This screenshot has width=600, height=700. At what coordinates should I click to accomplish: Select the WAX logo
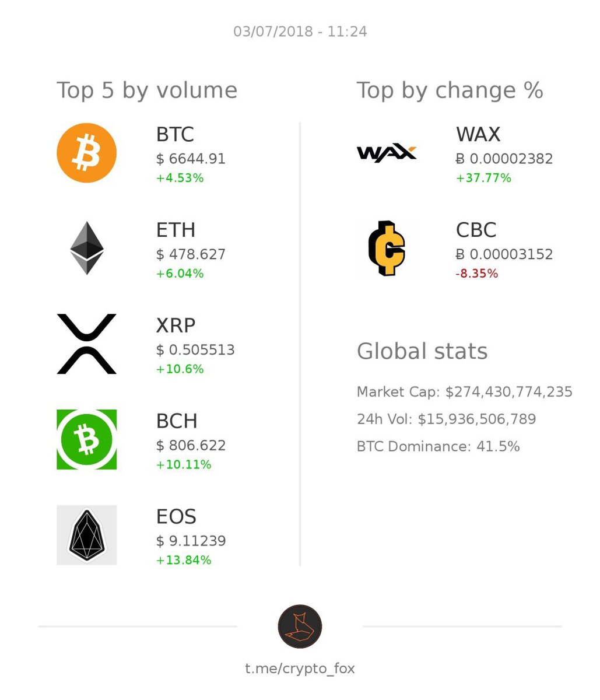(387, 153)
